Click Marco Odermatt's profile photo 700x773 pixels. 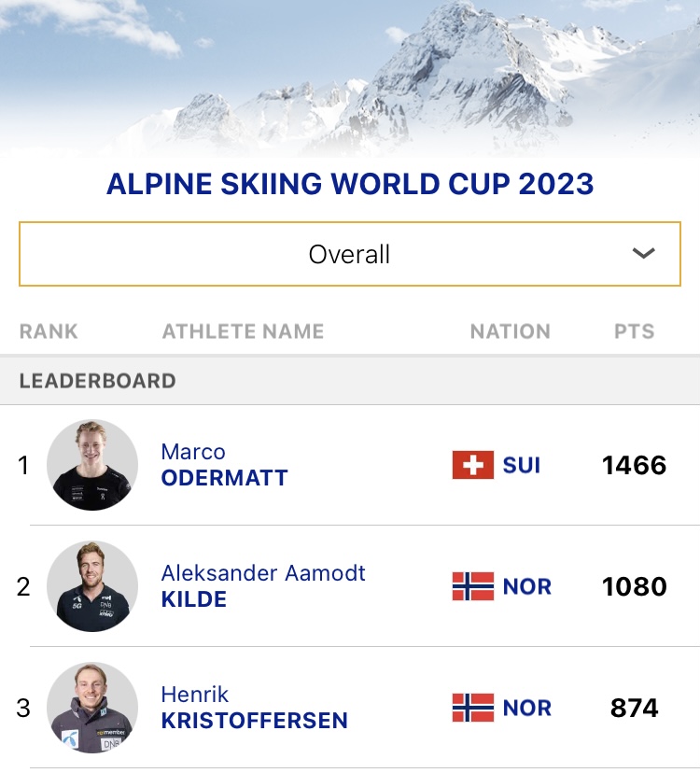coord(92,465)
